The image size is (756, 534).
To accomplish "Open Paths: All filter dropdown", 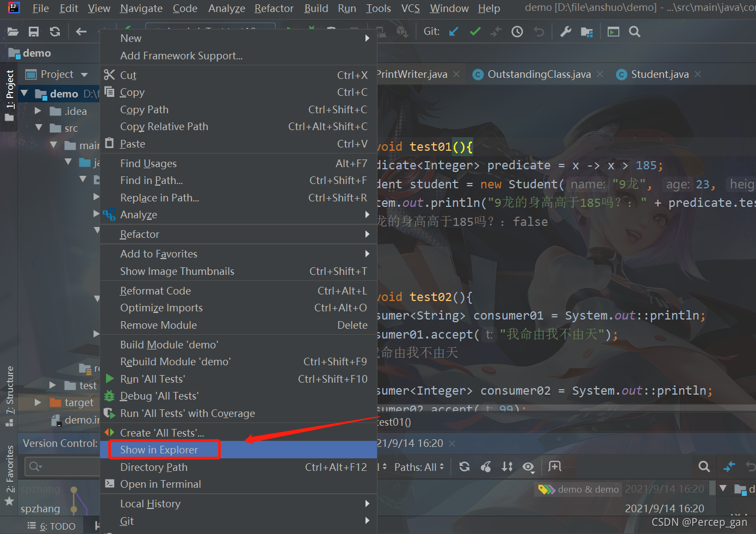I will coord(419,467).
